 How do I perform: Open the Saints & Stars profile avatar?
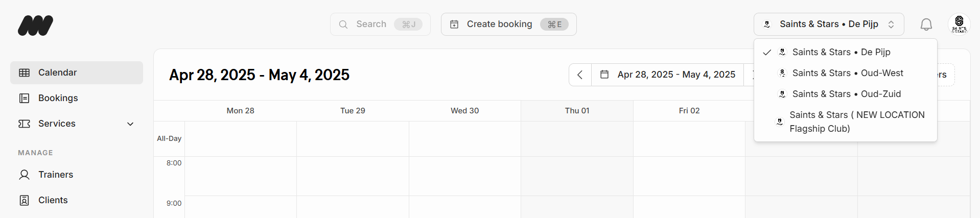tap(959, 24)
